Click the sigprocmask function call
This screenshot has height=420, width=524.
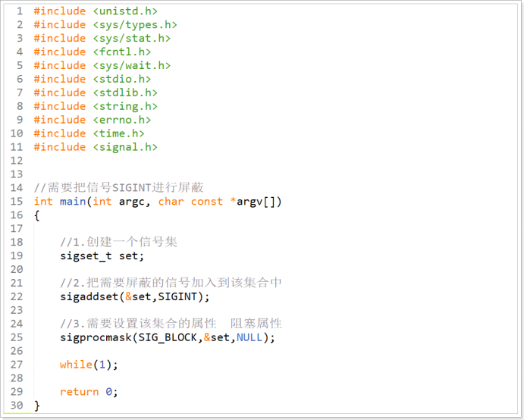(x=96, y=337)
